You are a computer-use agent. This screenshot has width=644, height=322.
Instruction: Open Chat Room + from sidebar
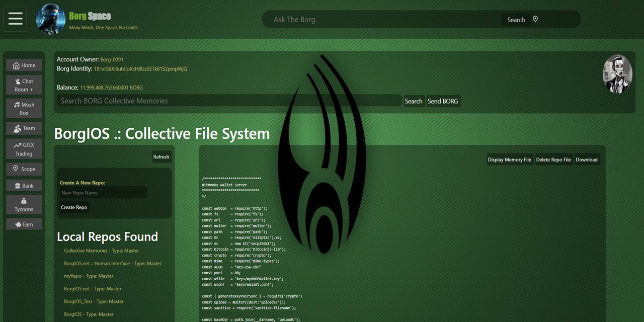click(x=24, y=85)
